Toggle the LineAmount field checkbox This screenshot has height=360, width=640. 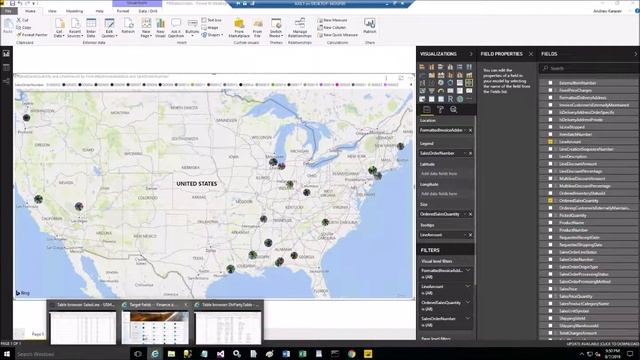tap(550, 142)
